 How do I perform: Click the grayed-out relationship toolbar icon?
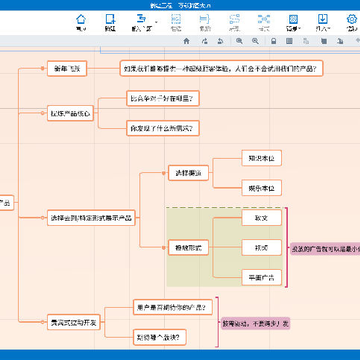(235, 19)
